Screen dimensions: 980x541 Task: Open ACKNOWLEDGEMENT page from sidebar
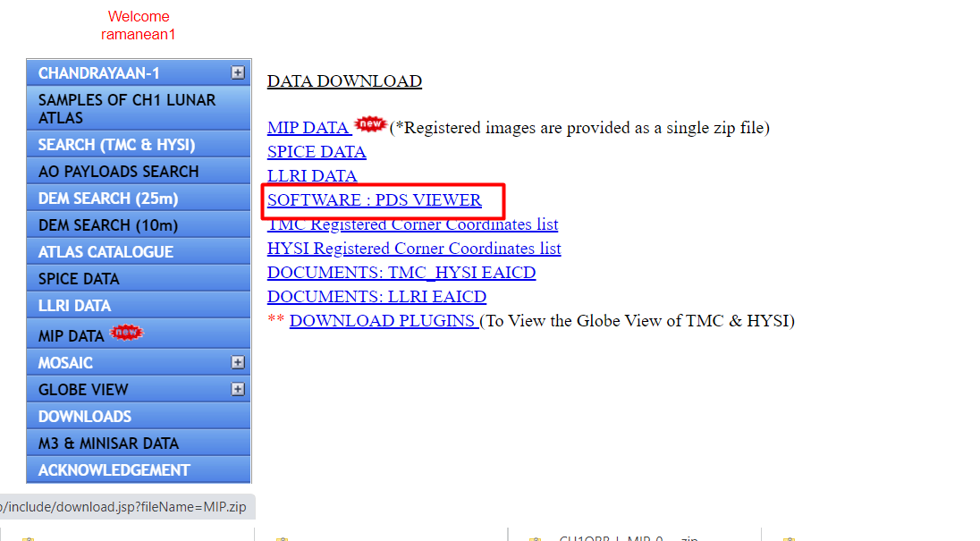point(139,469)
